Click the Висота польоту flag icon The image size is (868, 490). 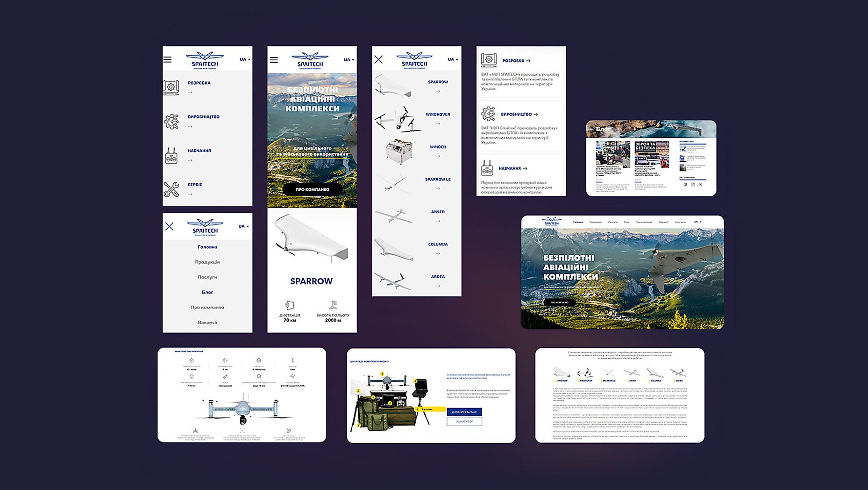333,305
